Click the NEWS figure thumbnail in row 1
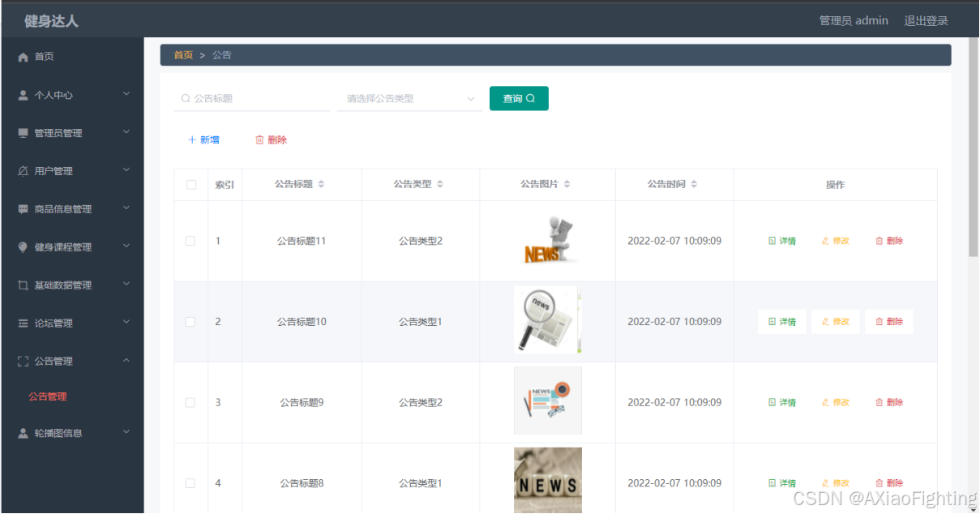The image size is (980, 514). click(549, 241)
